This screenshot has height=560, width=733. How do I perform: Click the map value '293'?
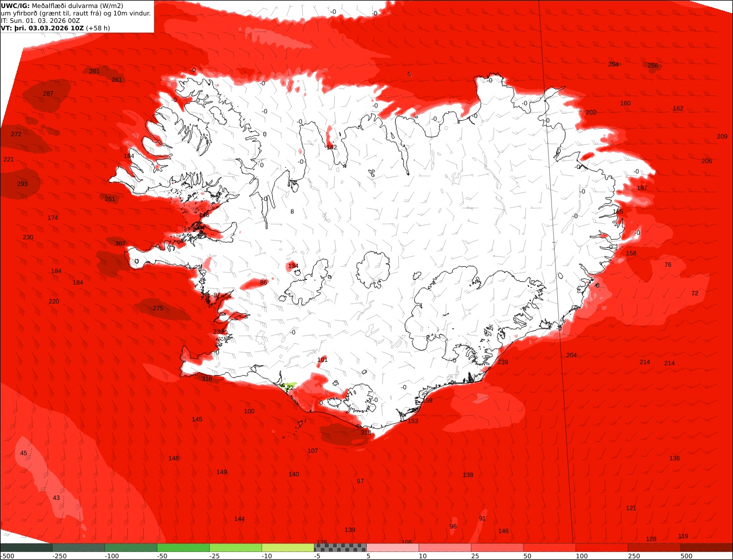click(x=22, y=184)
